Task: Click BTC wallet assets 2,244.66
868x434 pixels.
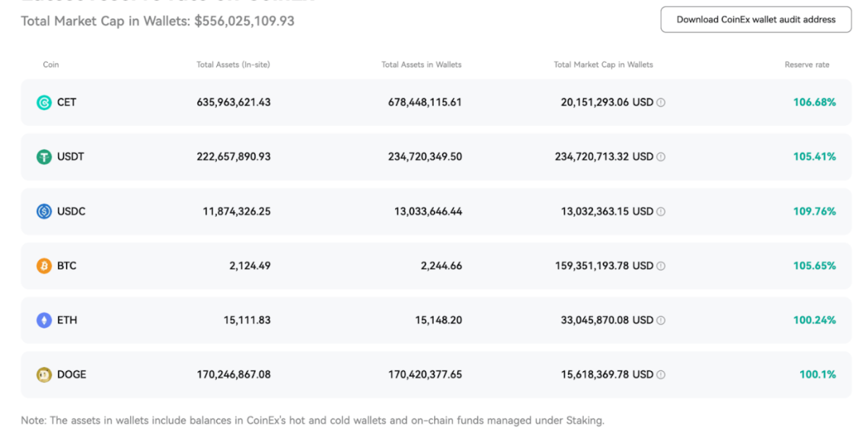Action: (442, 265)
